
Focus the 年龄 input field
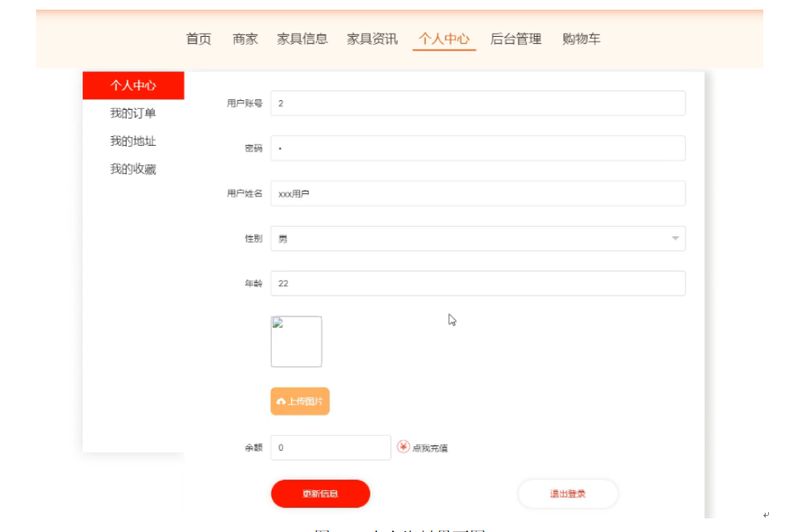[x=478, y=283]
